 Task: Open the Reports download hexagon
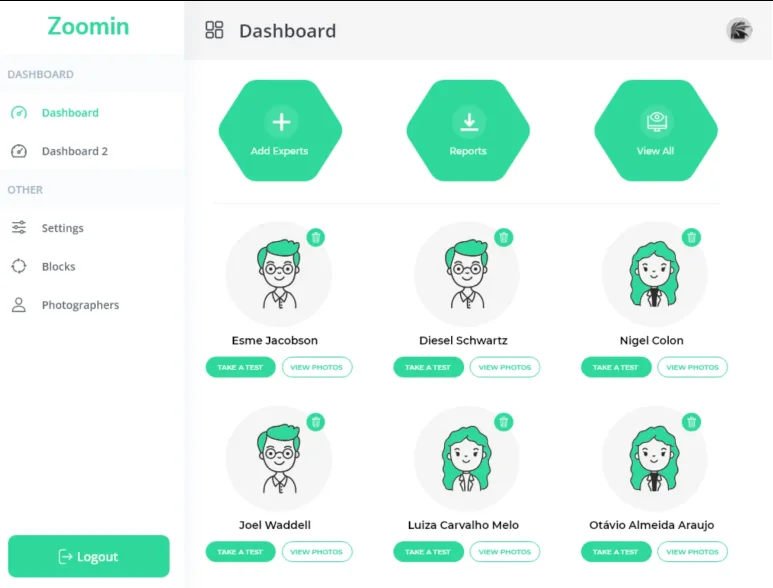pyautogui.click(x=468, y=131)
